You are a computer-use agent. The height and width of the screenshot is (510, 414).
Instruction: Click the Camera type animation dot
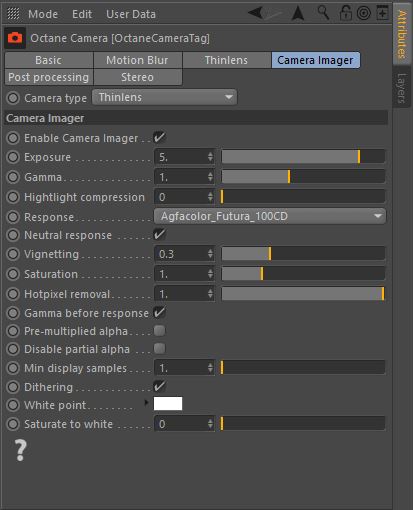click(x=13, y=98)
